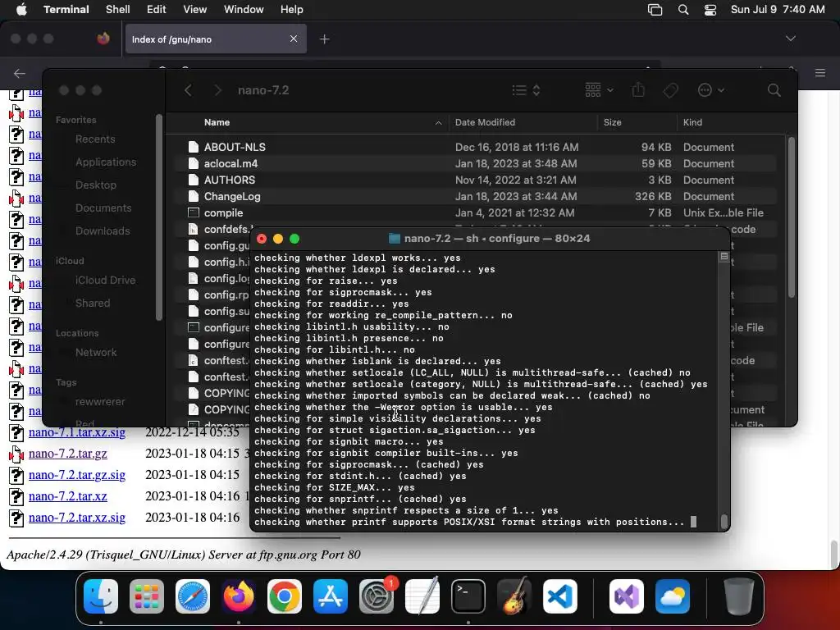Open the nano-7.2.tar.gz link
The image size is (840, 630).
(68, 454)
